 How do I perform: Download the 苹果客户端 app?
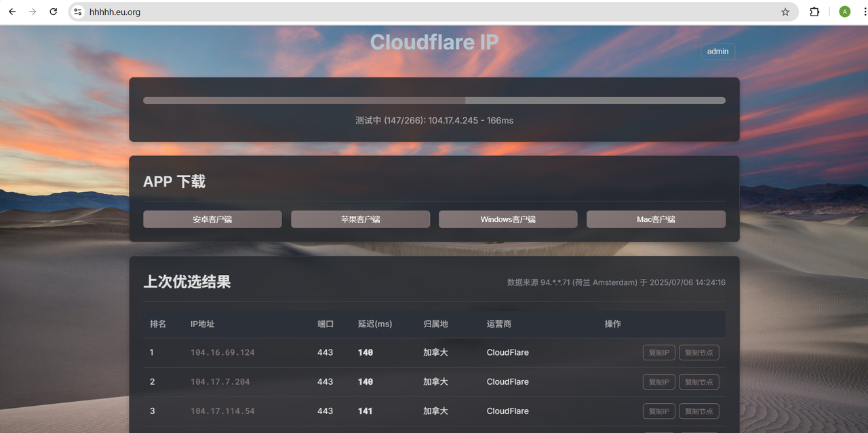(x=360, y=219)
